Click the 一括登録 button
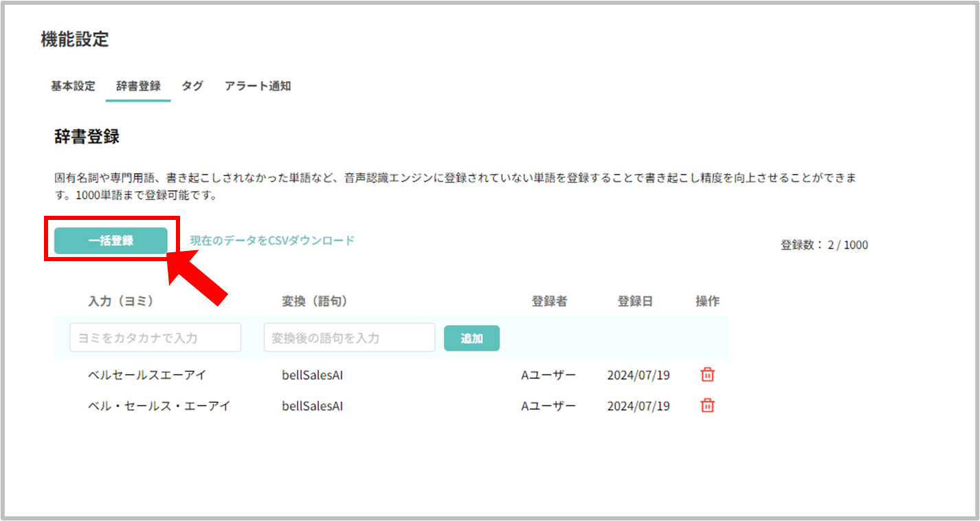 111,241
